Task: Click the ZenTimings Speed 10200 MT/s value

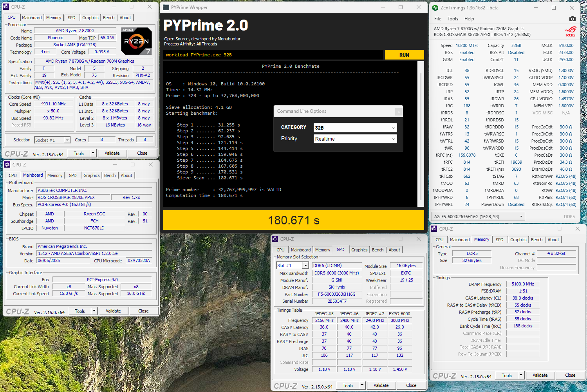Action: (467, 45)
